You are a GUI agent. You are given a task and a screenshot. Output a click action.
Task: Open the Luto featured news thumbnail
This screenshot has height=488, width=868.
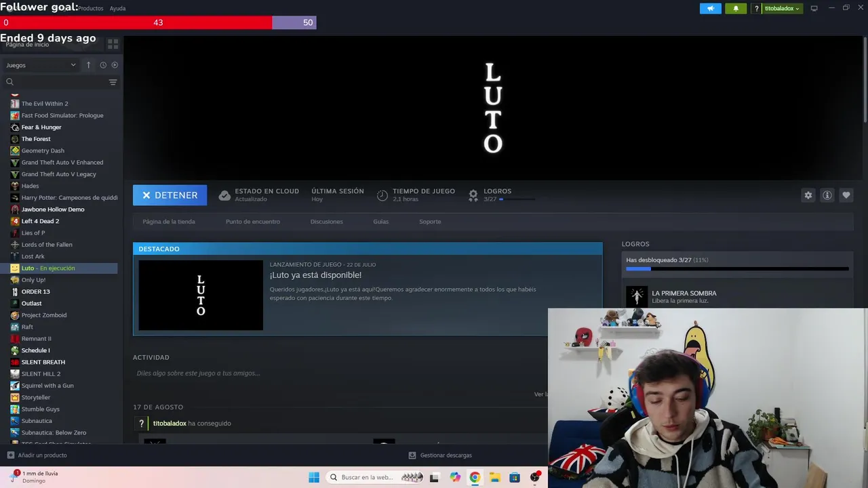[201, 296]
